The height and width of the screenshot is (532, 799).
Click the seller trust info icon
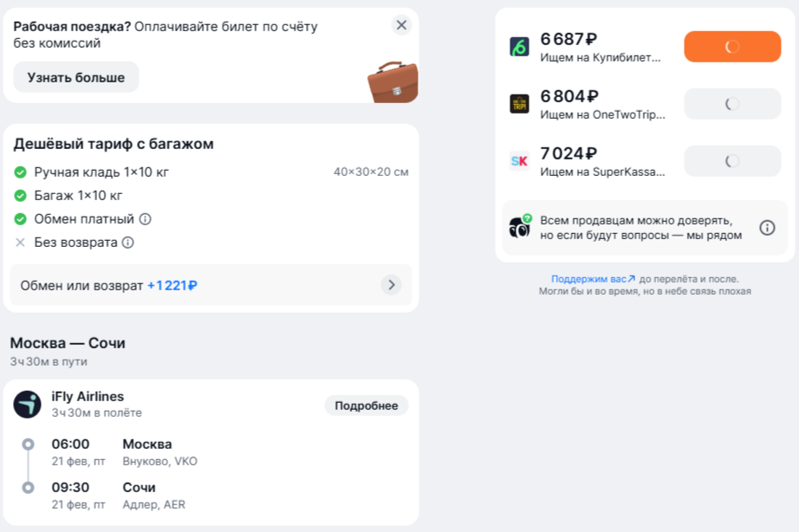click(x=767, y=228)
